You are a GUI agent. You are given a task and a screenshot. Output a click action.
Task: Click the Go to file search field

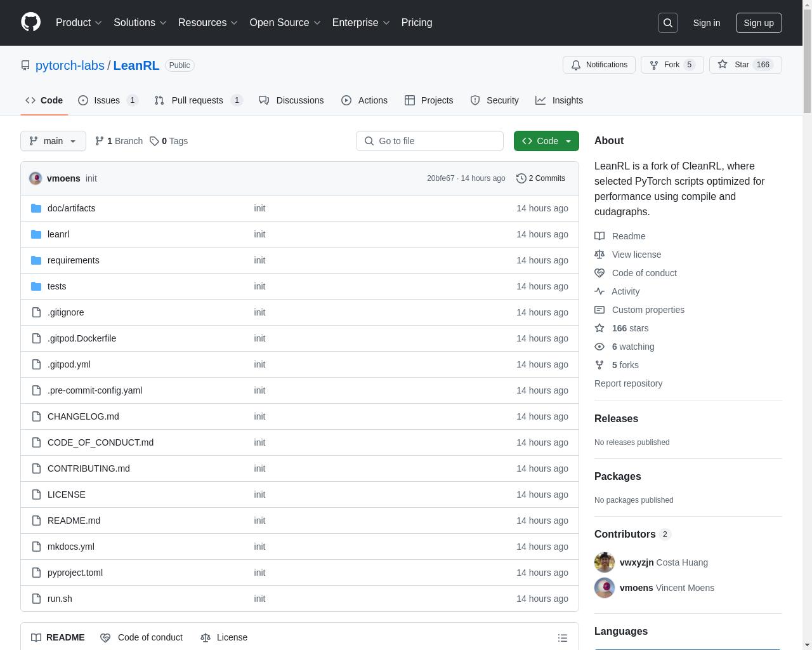pyautogui.click(x=429, y=141)
